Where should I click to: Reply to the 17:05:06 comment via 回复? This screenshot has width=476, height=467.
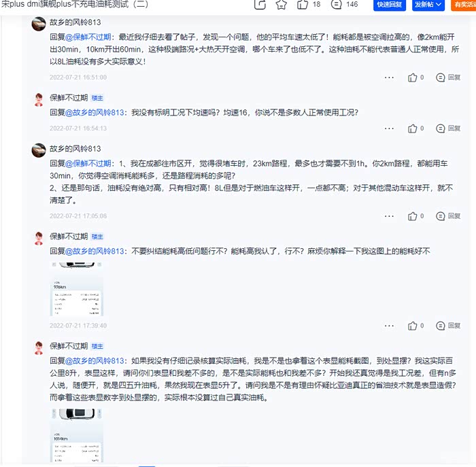(x=448, y=216)
